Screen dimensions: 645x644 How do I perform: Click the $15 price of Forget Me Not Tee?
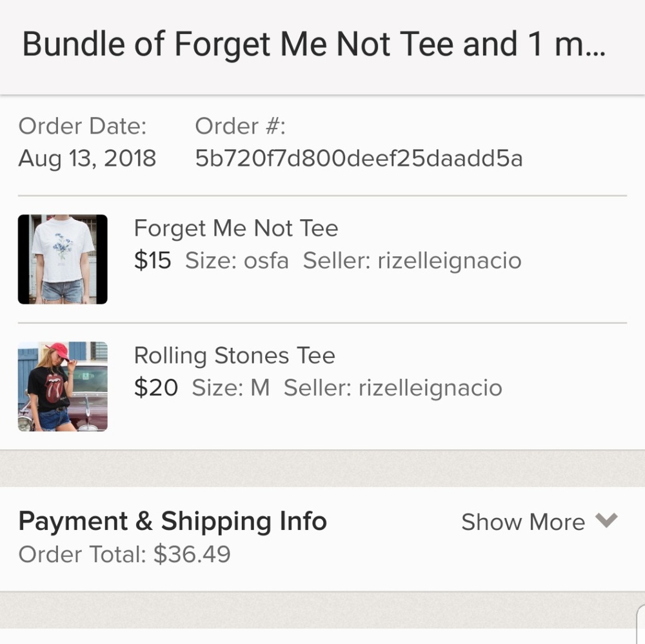[x=152, y=260]
